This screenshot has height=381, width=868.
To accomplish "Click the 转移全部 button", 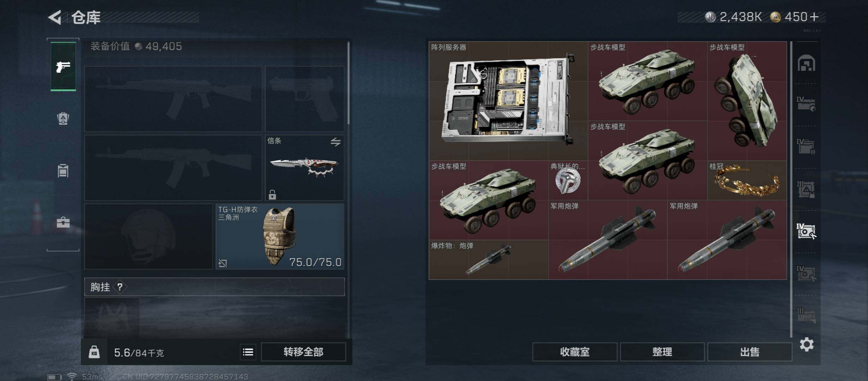I will pyautogui.click(x=303, y=352).
